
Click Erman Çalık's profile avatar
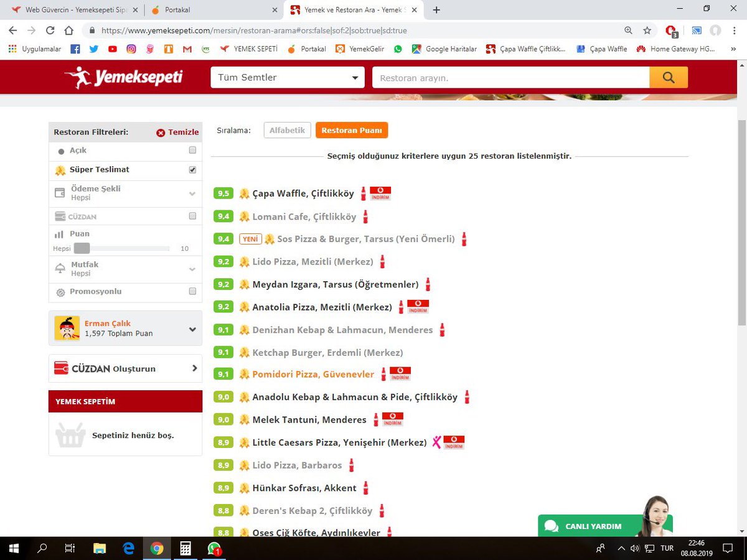[67, 328]
